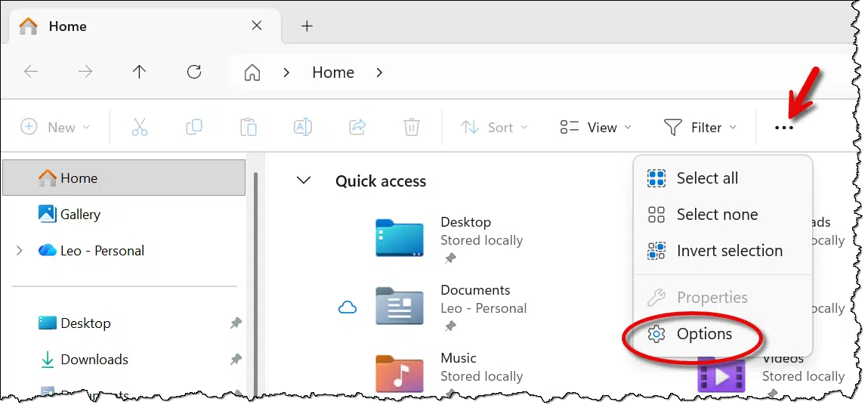Expand Leo - Personal tree node
This screenshot has height=408, width=868.
coord(20,251)
